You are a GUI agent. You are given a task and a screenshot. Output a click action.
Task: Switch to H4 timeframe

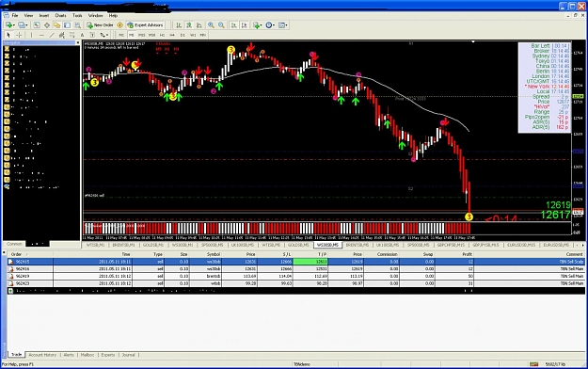coord(172,35)
